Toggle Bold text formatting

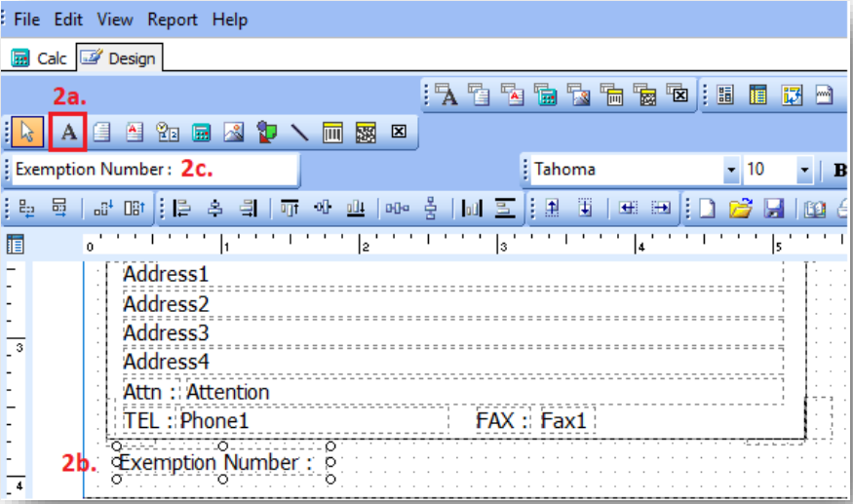839,171
